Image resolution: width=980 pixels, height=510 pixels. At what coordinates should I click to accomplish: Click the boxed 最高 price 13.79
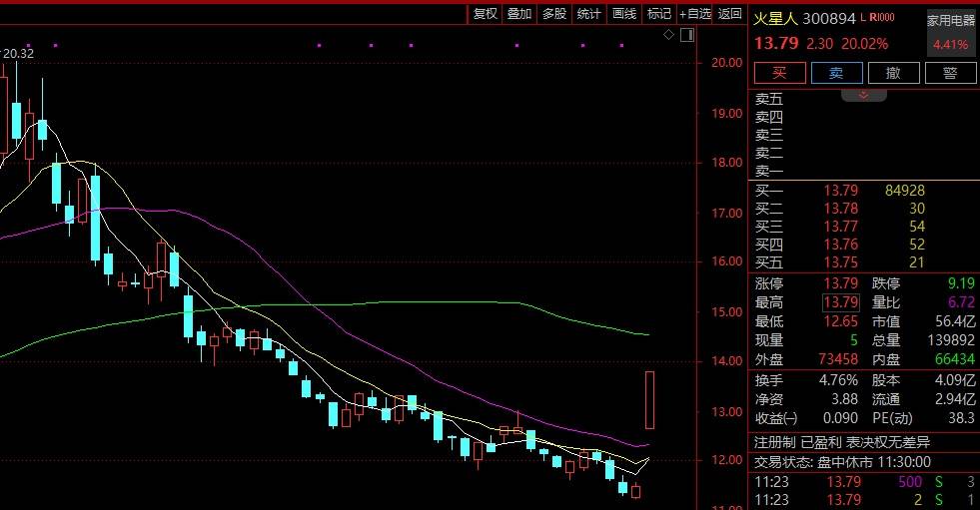pyautogui.click(x=840, y=302)
